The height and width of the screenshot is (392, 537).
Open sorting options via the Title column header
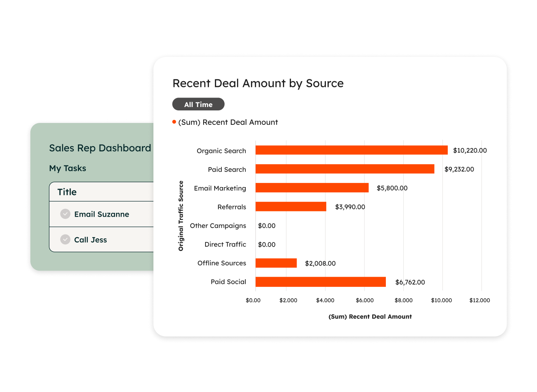click(x=67, y=192)
